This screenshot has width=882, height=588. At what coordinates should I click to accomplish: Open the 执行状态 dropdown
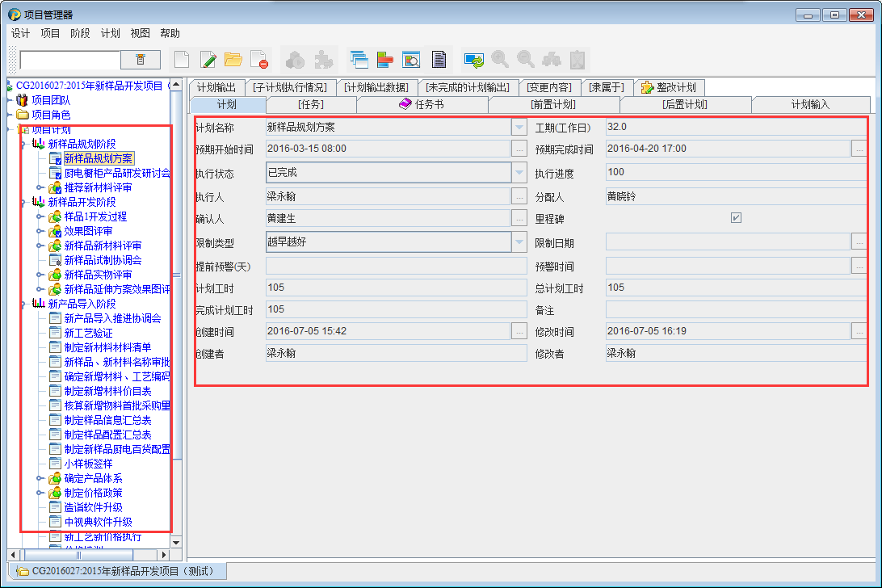[x=519, y=173]
